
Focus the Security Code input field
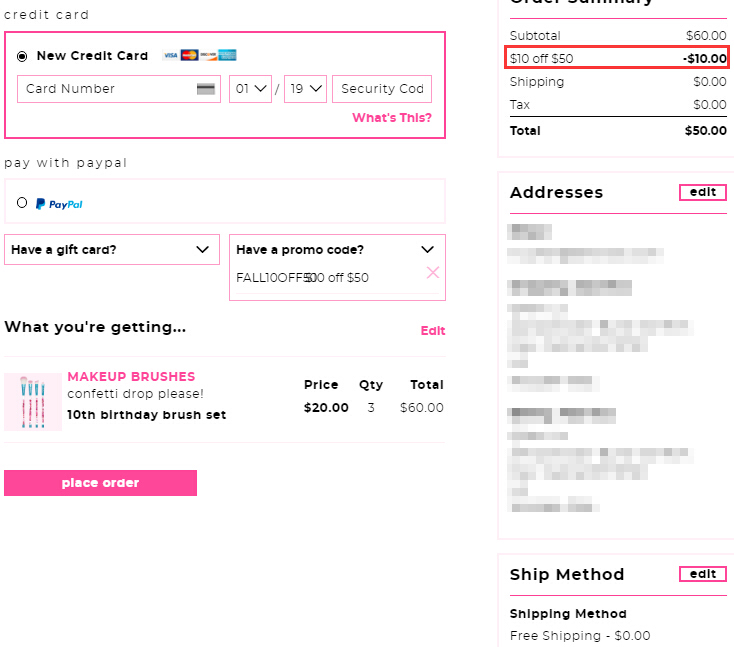tap(382, 89)
